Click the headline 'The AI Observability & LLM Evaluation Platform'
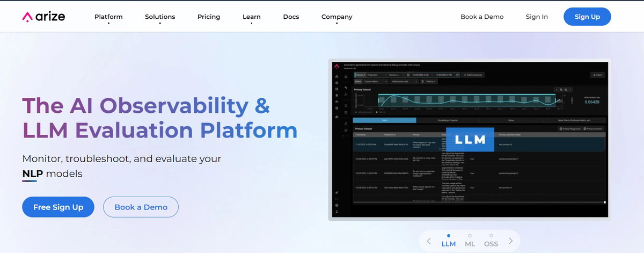Image resolution: width=644 pixels, height=253 pixels. (159, 118)
